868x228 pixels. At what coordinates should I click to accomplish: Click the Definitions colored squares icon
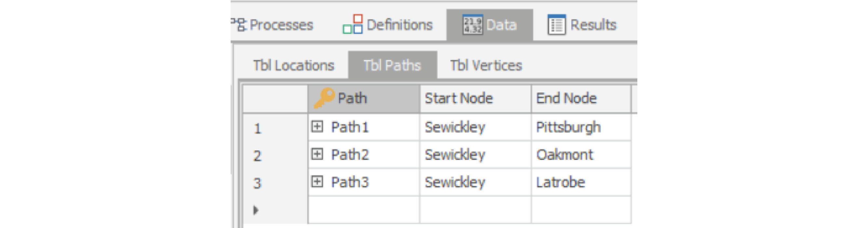tap(352, 25)
